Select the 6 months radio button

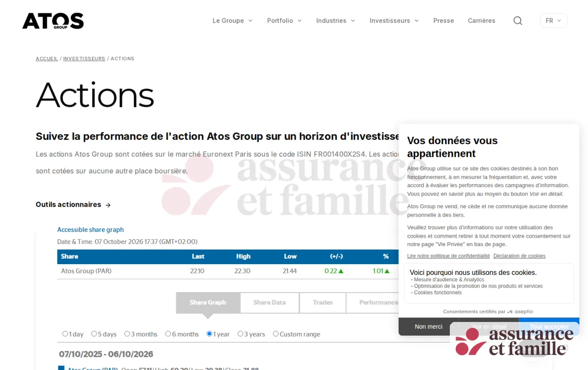coord(168,334)
